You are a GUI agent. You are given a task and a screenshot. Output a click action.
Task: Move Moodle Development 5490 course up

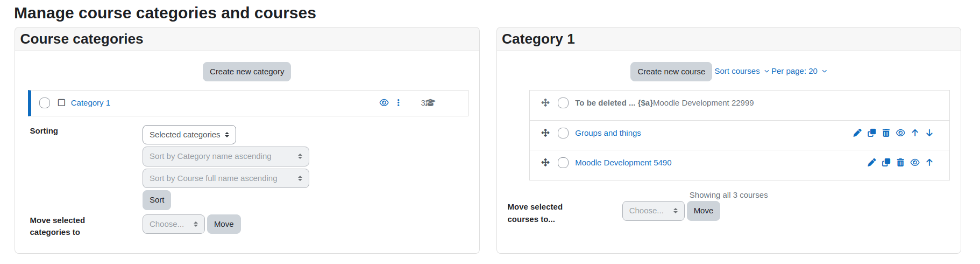pyautogui.click(x=929, y=163)
